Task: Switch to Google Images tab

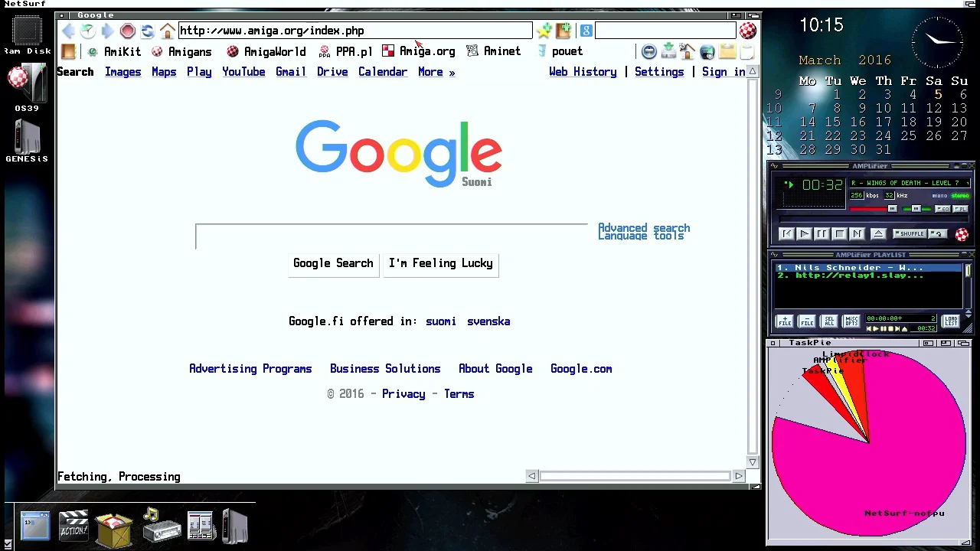Action: tap(122, 72)
